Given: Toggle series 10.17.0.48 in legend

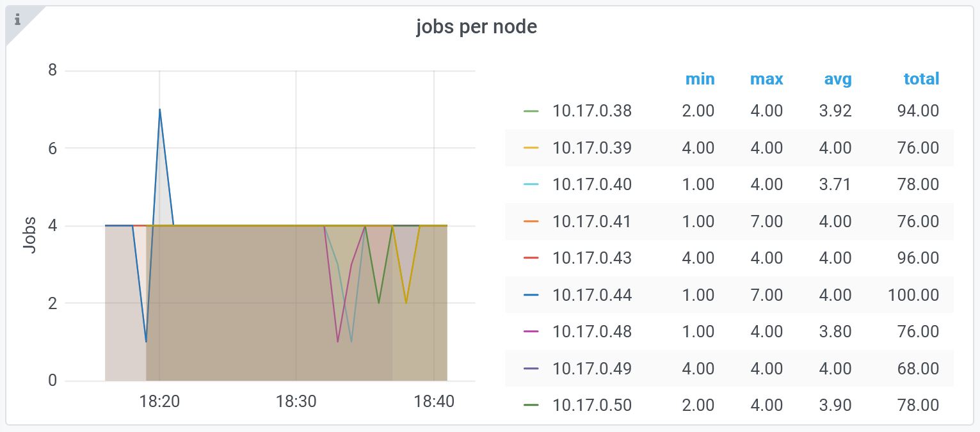Looking at the screenshot, I should [x=591, y=332].
